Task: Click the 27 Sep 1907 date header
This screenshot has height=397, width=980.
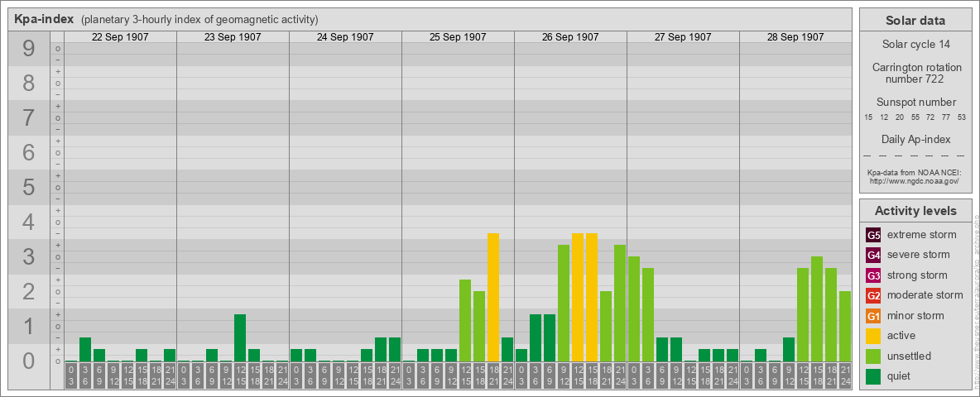Action: [x=683, y=37]
